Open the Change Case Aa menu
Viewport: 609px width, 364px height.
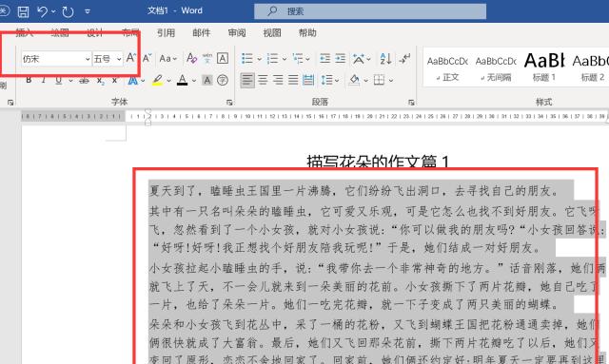(x=167, y=59)
